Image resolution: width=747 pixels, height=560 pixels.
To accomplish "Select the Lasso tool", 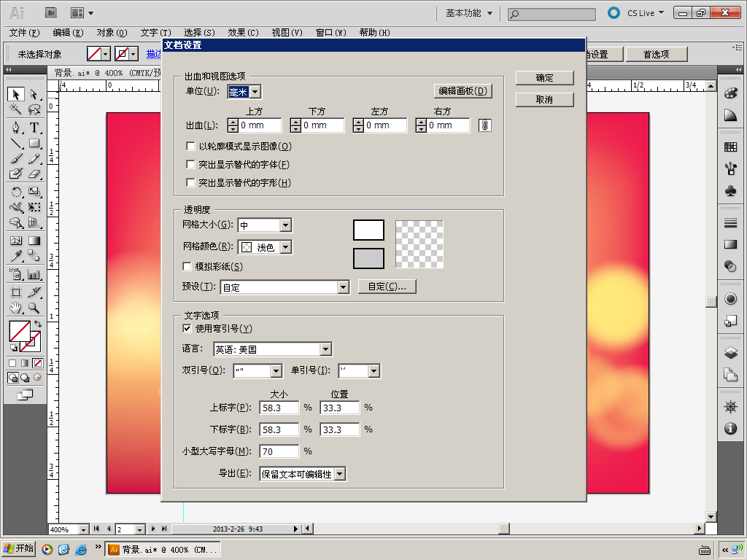I will click(x=34, y=109).
